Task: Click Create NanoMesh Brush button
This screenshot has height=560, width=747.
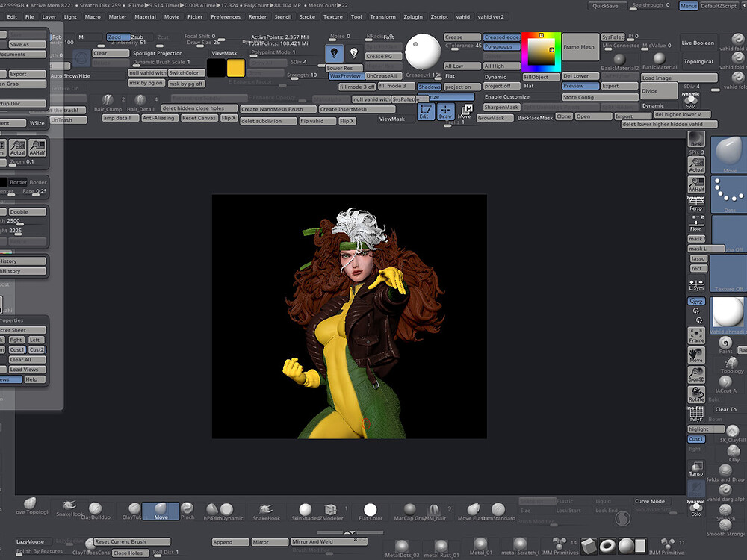Action: (278, 109)
